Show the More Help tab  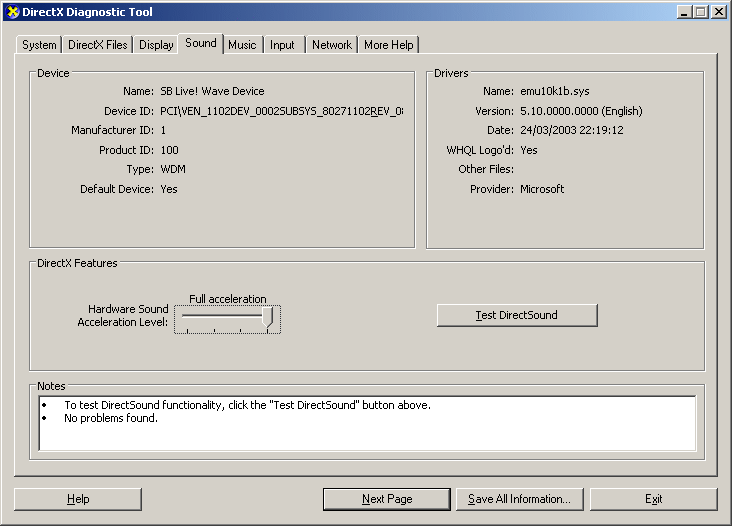(388, 45)
